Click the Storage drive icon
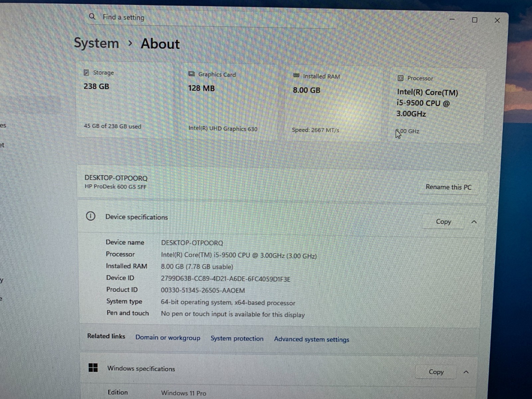Viewport: 532px width, 399px height. coord(86,72)
